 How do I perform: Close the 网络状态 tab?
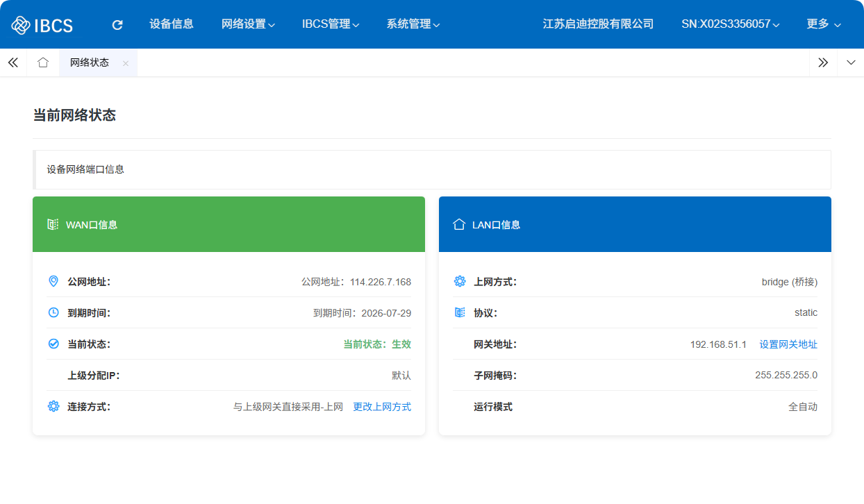pos(126,63)
